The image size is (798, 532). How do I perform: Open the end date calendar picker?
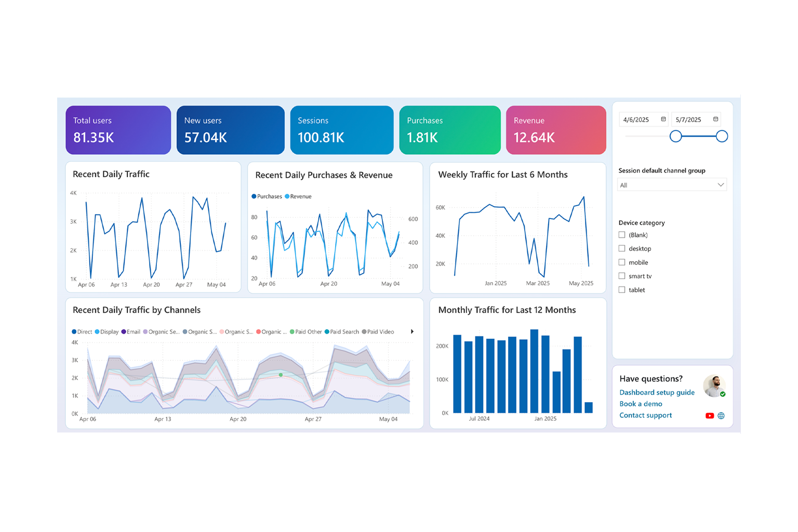click(x=715, y=119)
